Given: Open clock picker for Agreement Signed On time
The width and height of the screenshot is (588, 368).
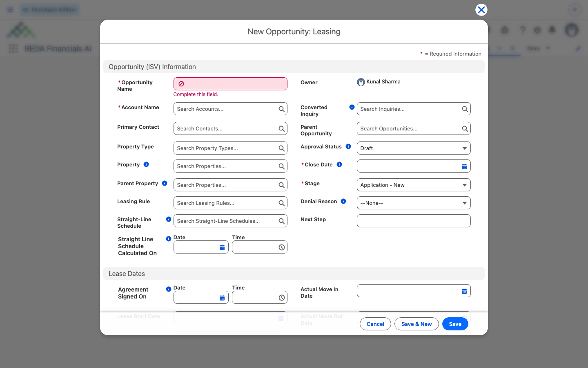Looking at the screenshot, I should click(282, 298).
